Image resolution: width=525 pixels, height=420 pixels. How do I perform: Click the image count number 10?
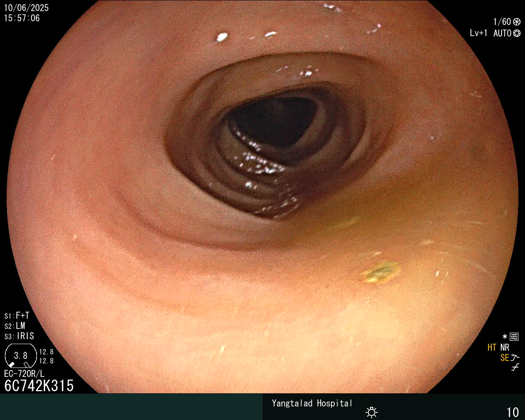(x=513, y=412)
